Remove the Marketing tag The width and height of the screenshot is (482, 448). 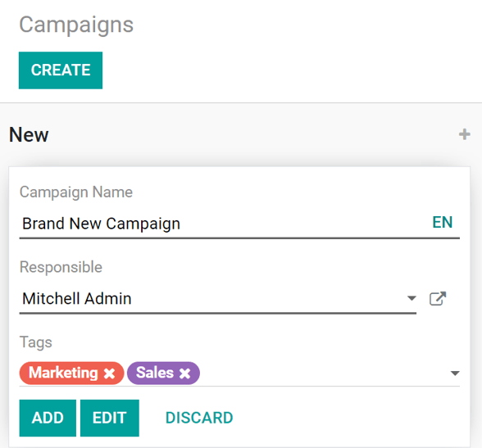click(109, 373)
